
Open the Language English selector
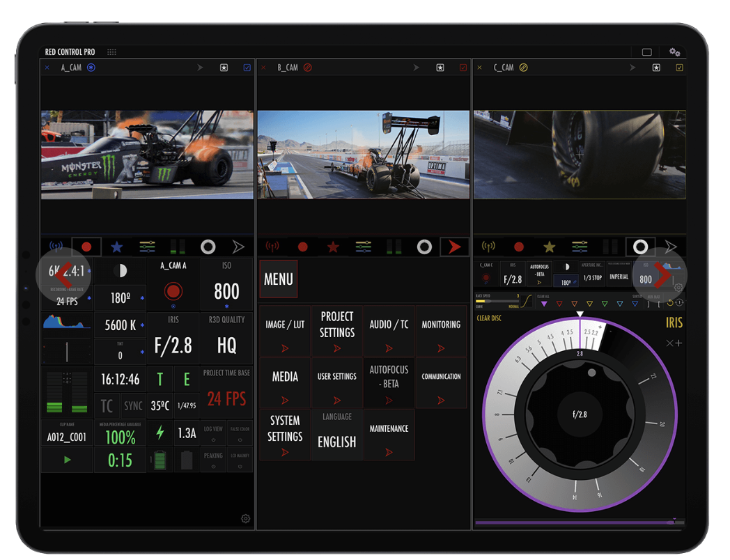point(337,435)
